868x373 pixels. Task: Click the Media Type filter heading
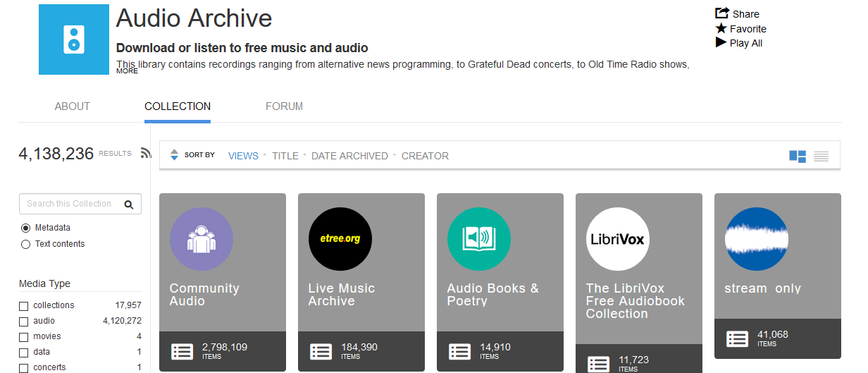pos(45,283)
